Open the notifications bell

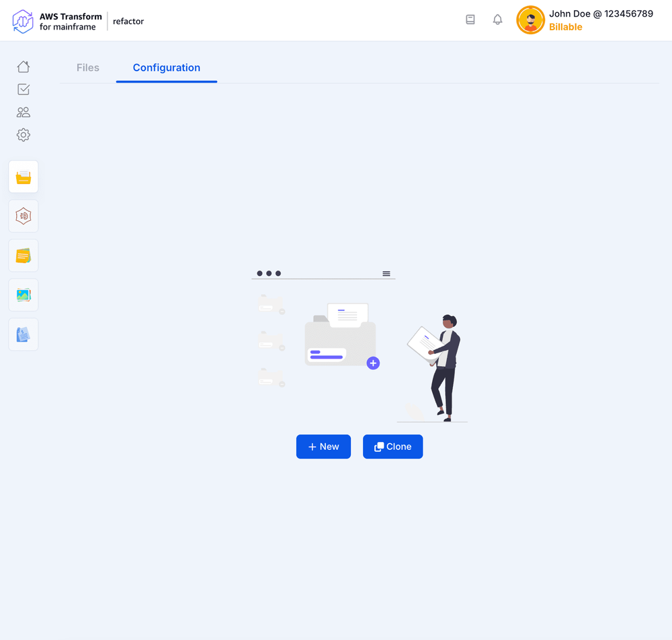tap(497, 19)
